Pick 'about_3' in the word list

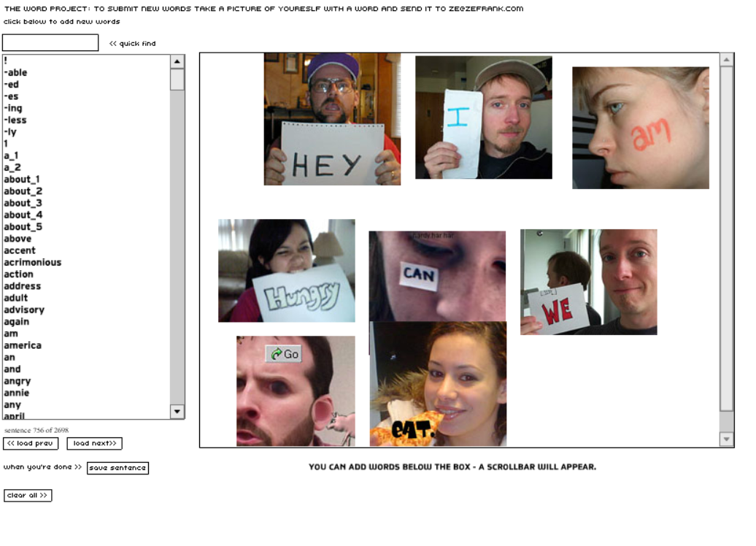pos(23,203)
